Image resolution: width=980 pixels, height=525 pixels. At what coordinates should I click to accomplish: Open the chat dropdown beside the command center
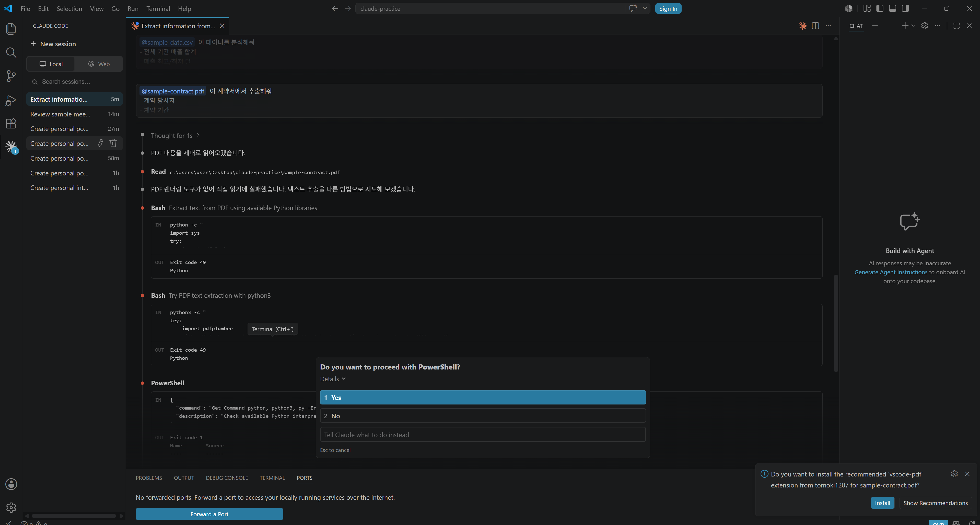[645, 8]
